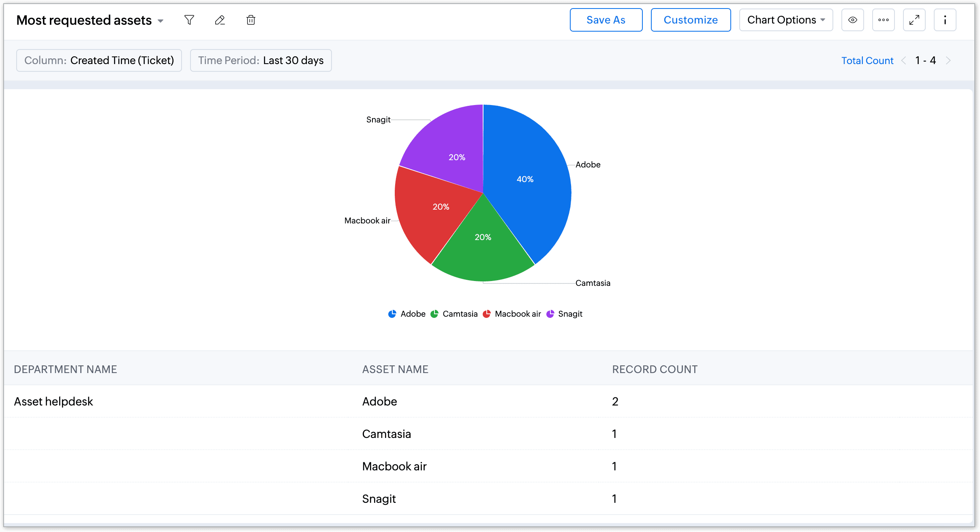
Task: Open the three-dots more options menu
Action: point(883,20)
